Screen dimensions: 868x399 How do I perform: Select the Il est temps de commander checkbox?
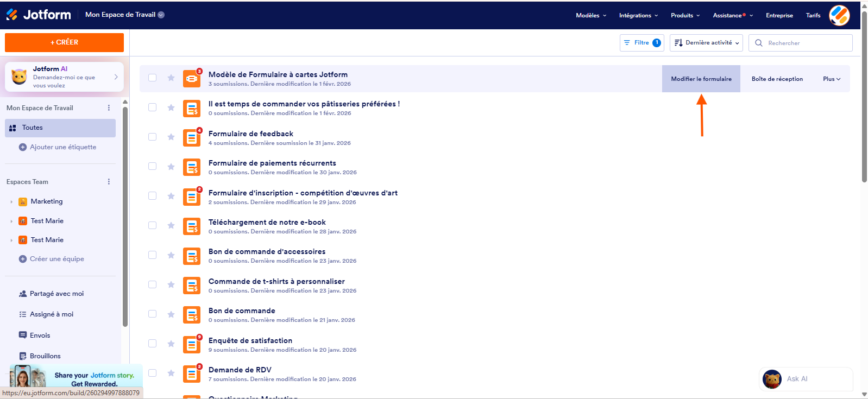click(x=153, y=107)
